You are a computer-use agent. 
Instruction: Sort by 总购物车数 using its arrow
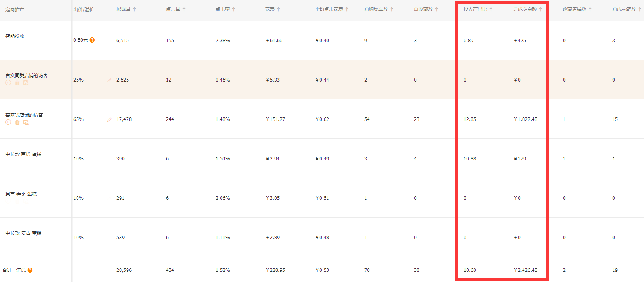(392, 9)
